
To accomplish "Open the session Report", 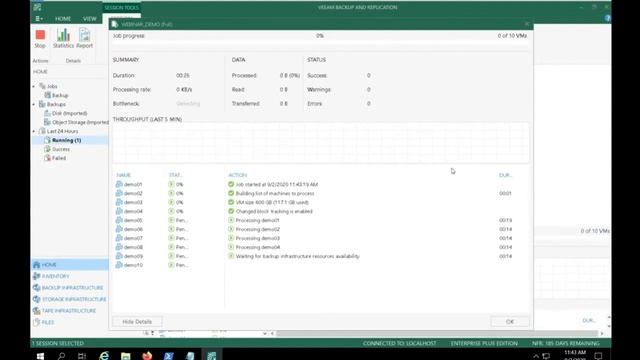I will click(x=84, y=39).
